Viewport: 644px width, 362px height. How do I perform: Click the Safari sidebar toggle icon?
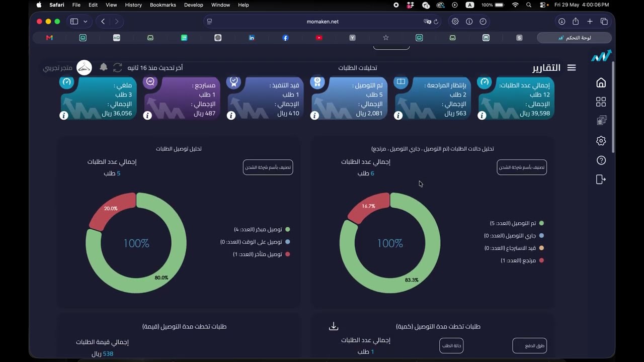(74, 22)
